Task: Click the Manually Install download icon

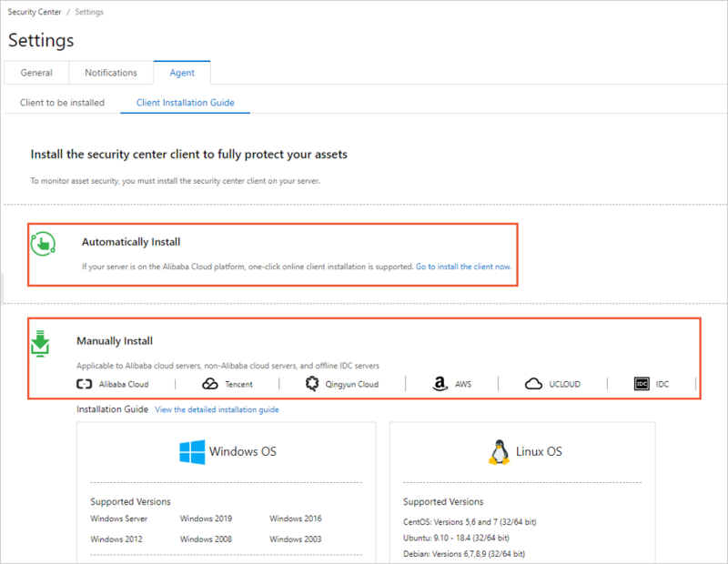Action: (x=41, y=344)
